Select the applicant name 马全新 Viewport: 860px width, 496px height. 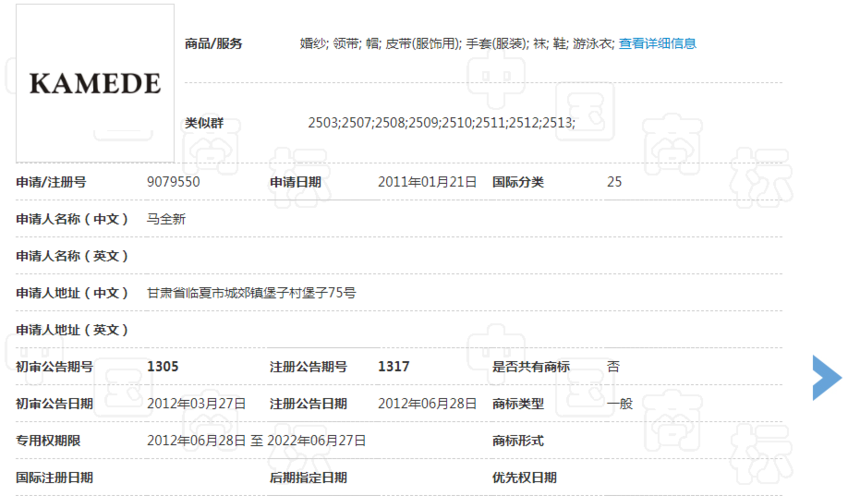[166, 219]
